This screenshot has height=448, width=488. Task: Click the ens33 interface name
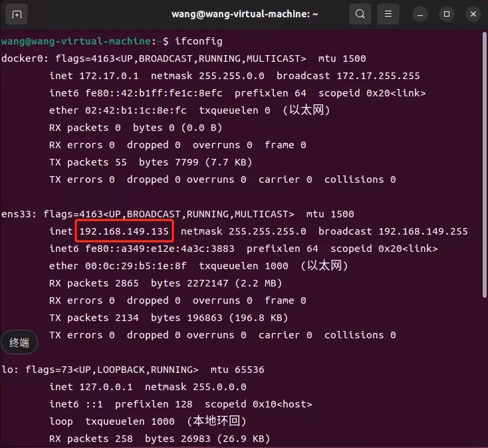[19, 214]
